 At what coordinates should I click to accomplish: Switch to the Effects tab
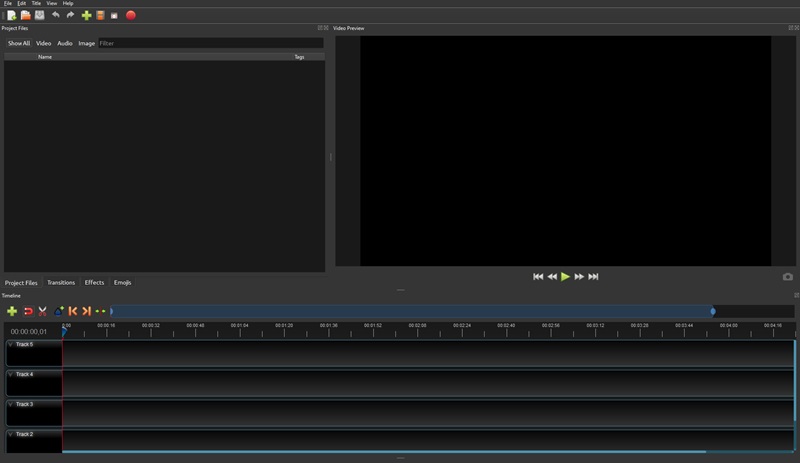pyautogui.click(x=94, y=283)
